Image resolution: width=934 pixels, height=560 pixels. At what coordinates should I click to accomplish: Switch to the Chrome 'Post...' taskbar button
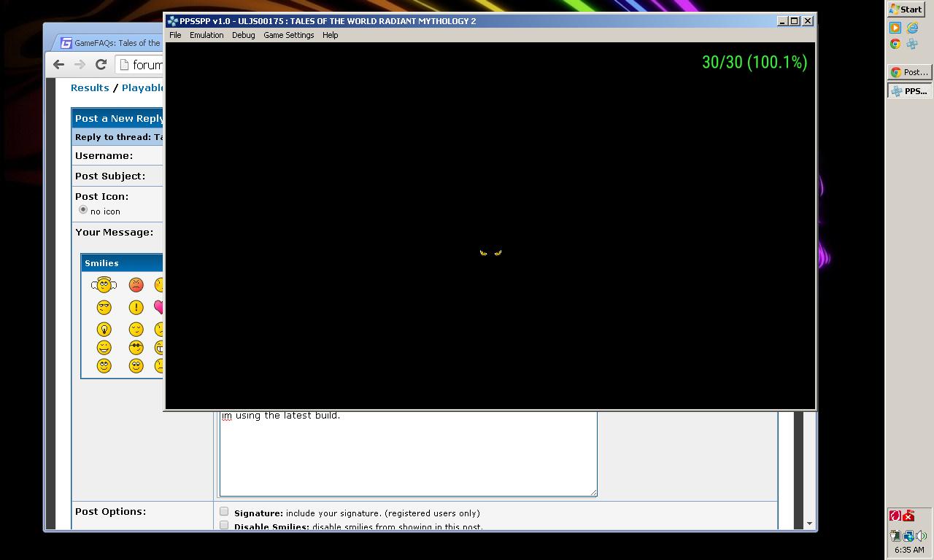(908, 72)
